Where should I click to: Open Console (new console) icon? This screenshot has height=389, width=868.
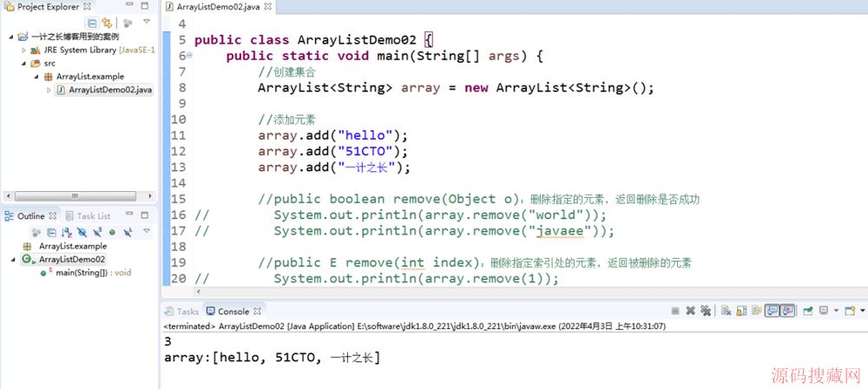[851, 311]
